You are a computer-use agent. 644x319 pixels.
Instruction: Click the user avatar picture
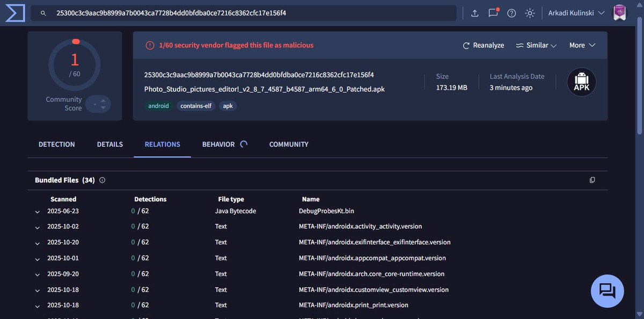point(620,13)
